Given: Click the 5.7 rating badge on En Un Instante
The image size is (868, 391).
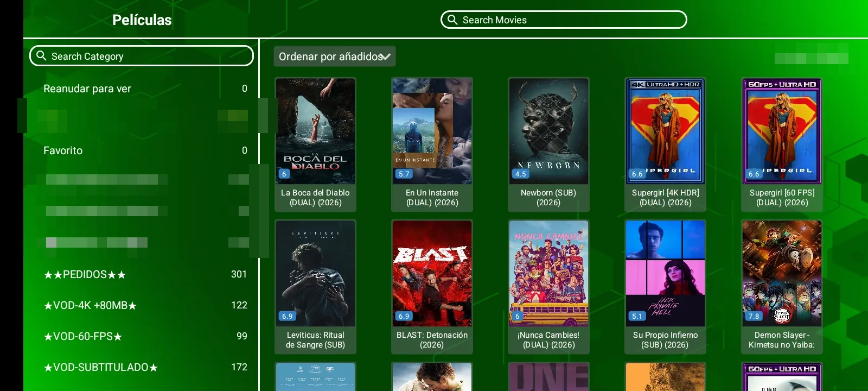Looking at the screenshot, I should pyautogui.click(x=404, y=174).
